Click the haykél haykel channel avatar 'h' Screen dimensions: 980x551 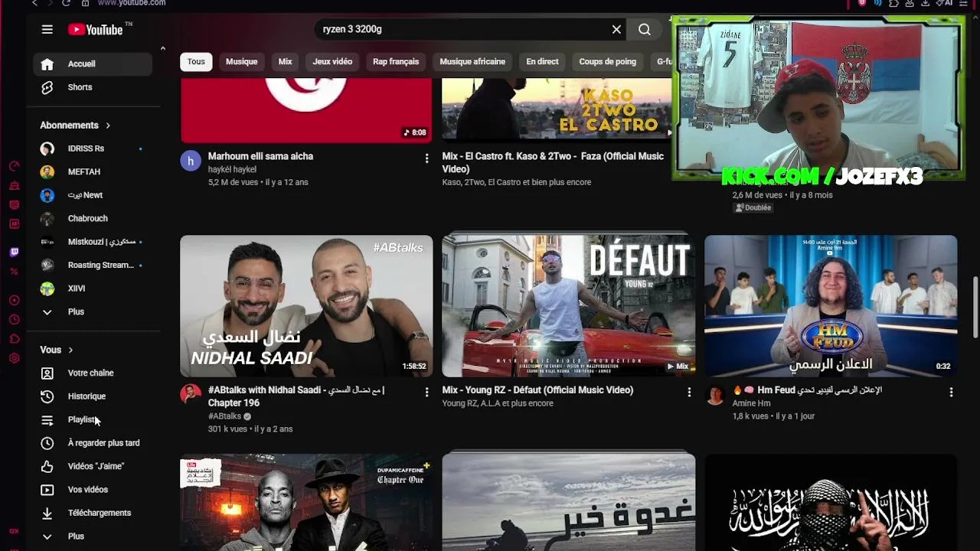tap(191, 161)
